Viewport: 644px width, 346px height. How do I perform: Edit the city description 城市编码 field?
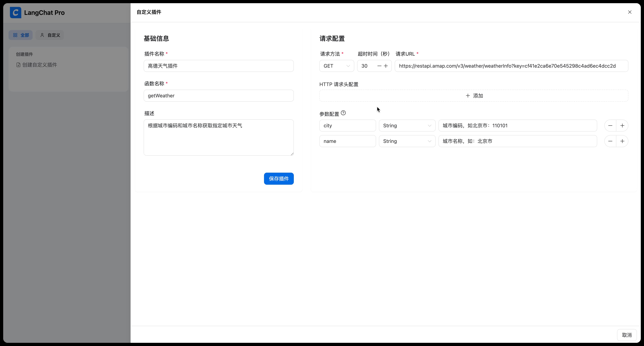[518, 126]
